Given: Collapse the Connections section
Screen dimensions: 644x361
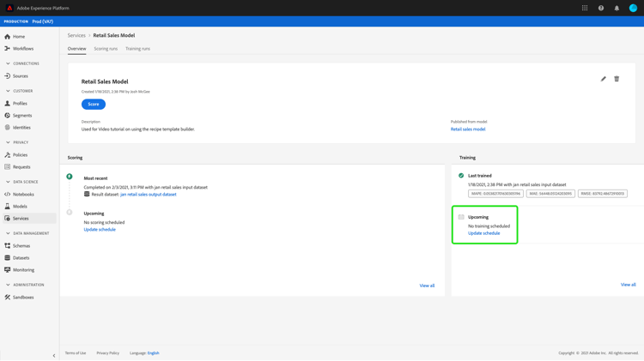Looking at the screenshot, I should 8,63.
